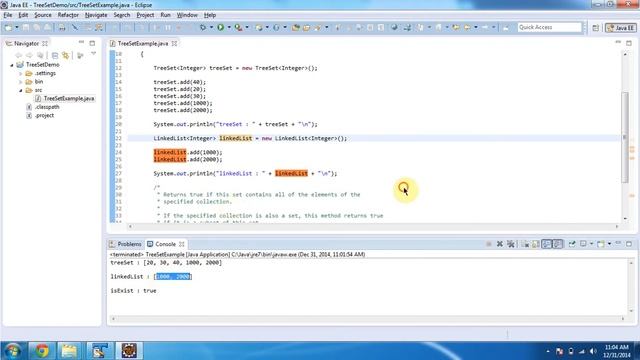This screenshot has height=360, width=640.
Task: Toggle Scroll Lock in Console toolbar
Action: click(x=536, y=244)
